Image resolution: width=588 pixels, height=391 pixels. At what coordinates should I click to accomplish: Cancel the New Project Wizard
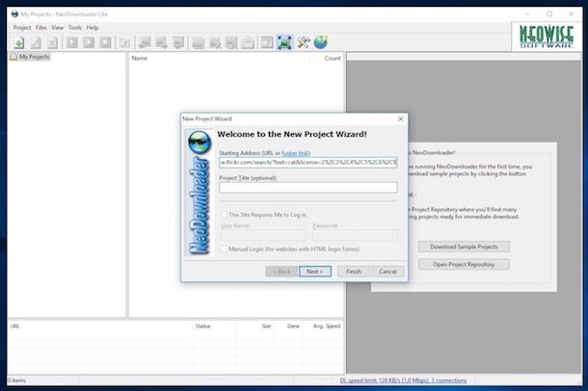click(387, 272)
